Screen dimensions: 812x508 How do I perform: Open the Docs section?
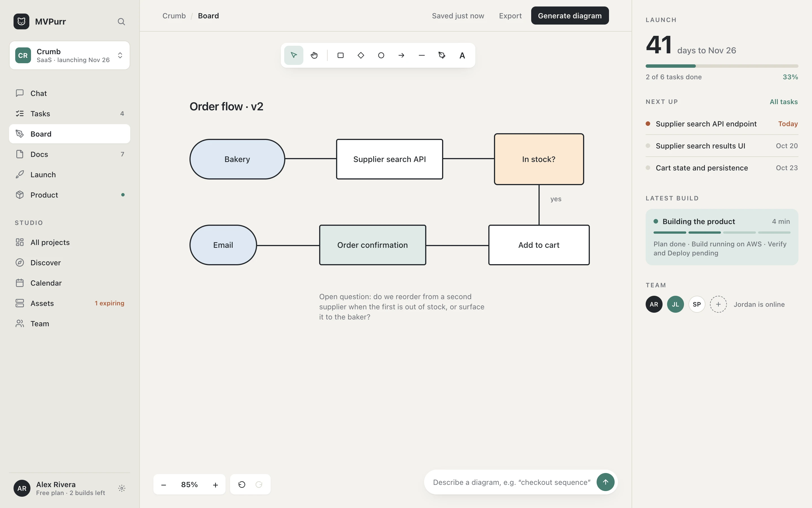coord(69,154)
